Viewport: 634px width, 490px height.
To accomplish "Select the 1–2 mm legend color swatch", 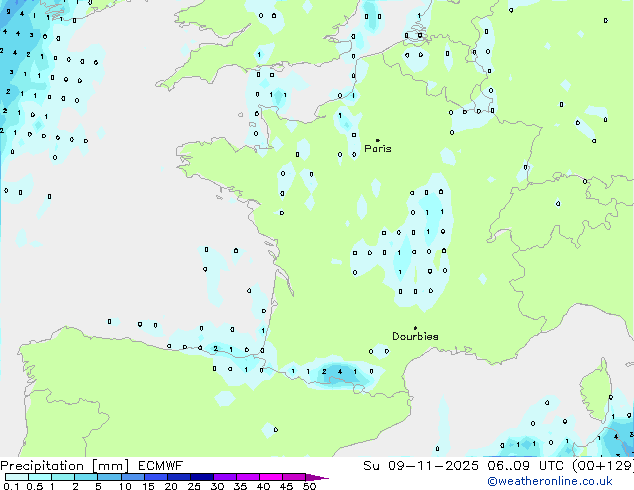I will (x=63, y=477).
